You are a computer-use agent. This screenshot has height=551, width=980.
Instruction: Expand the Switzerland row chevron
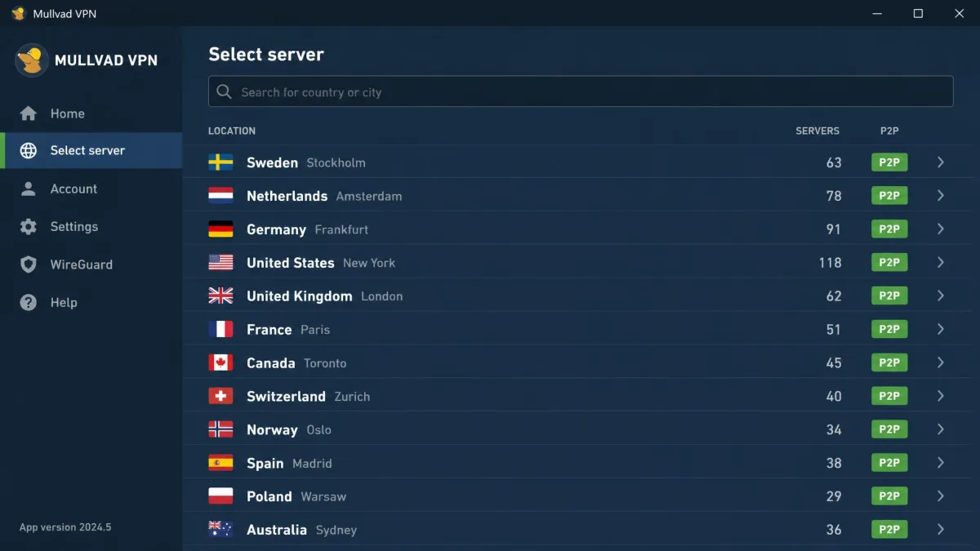(x=941, y=396)
